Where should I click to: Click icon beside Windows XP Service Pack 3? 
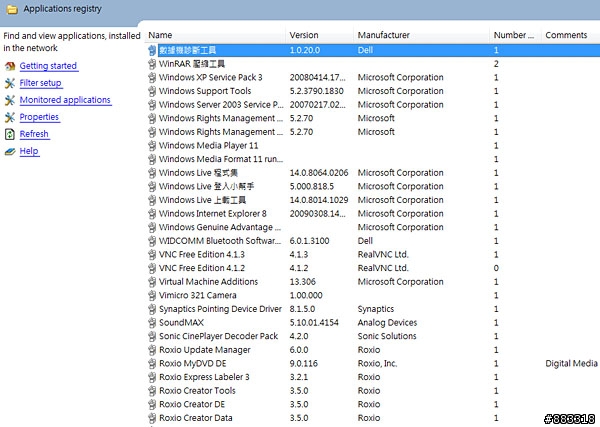point(152,78)
